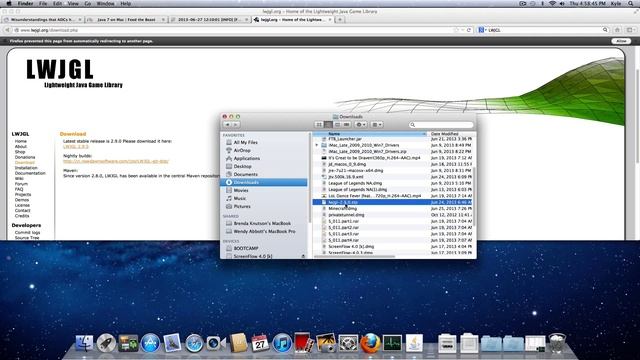
Task: Click the Finder file list vertical scrollbar
Action: pyautogui.click(x=474, y=196)
